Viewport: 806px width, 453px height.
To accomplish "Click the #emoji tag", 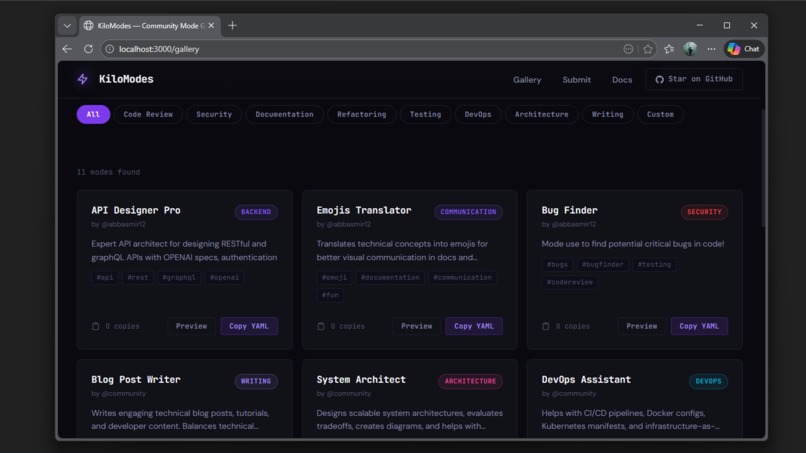I will coord(334,278).
